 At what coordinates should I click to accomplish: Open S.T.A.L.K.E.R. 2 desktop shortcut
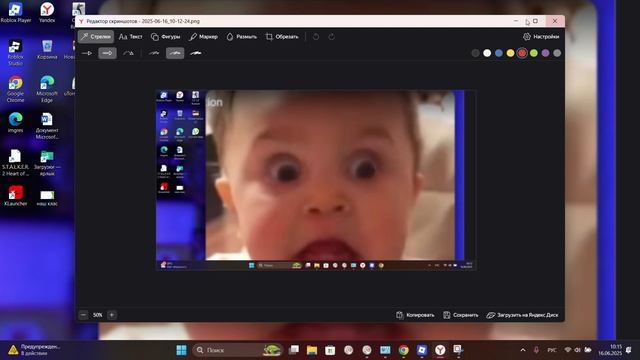coord(16,162)
